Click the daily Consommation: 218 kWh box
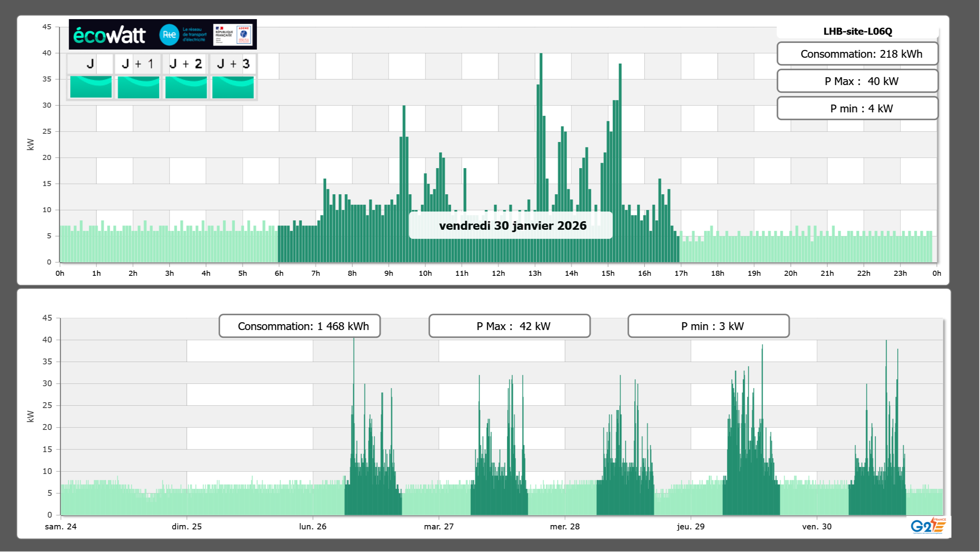This screenshot has height=552, width=980. (857, 54)
